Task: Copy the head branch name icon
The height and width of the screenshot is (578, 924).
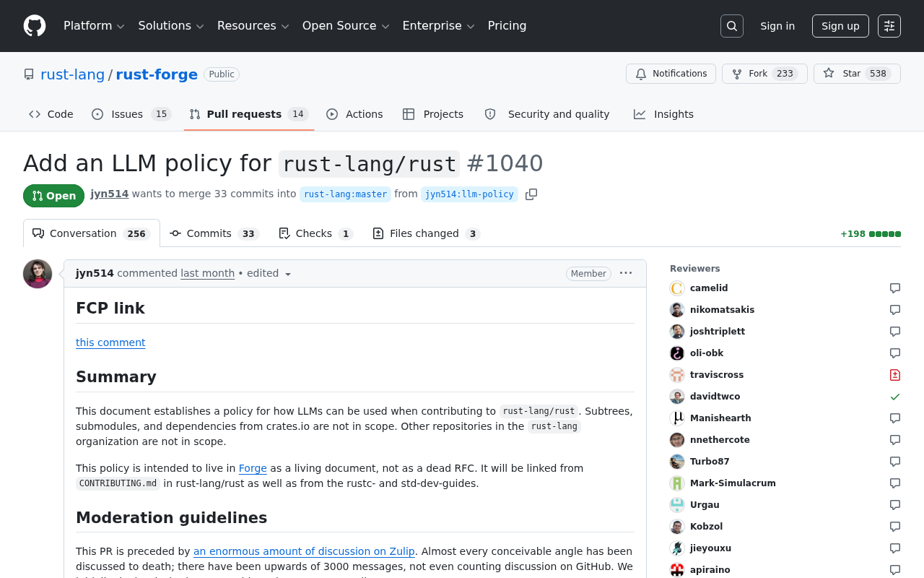Action: [531, 194]
